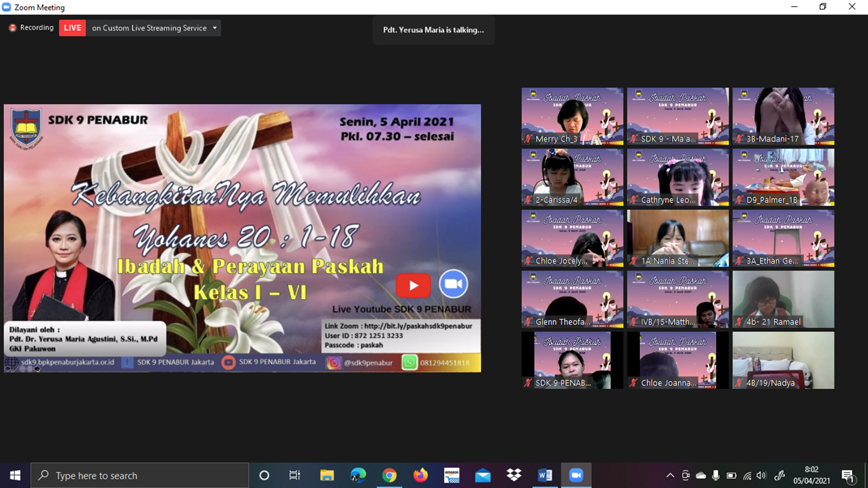The height and width of the screenshot is (488, 868).
Task: Click the muted mic icon on 4B/19/Nadya
Action: [739, 383]
